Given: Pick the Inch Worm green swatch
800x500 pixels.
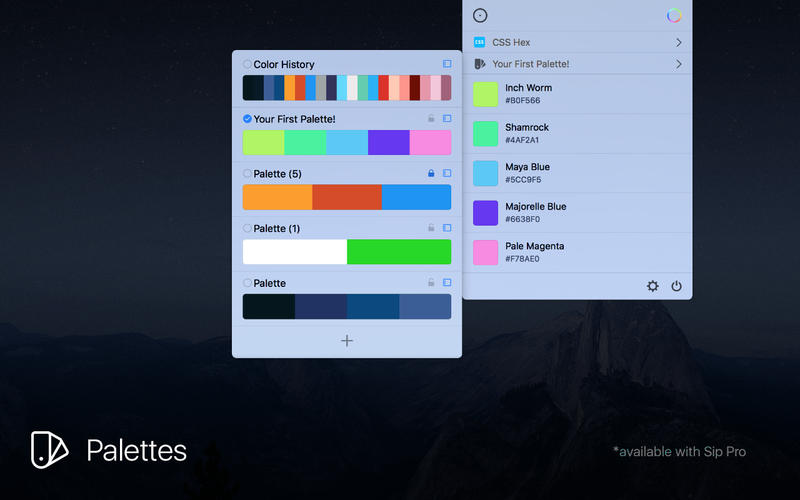Looking at the screenshot, I should point(485,94).
